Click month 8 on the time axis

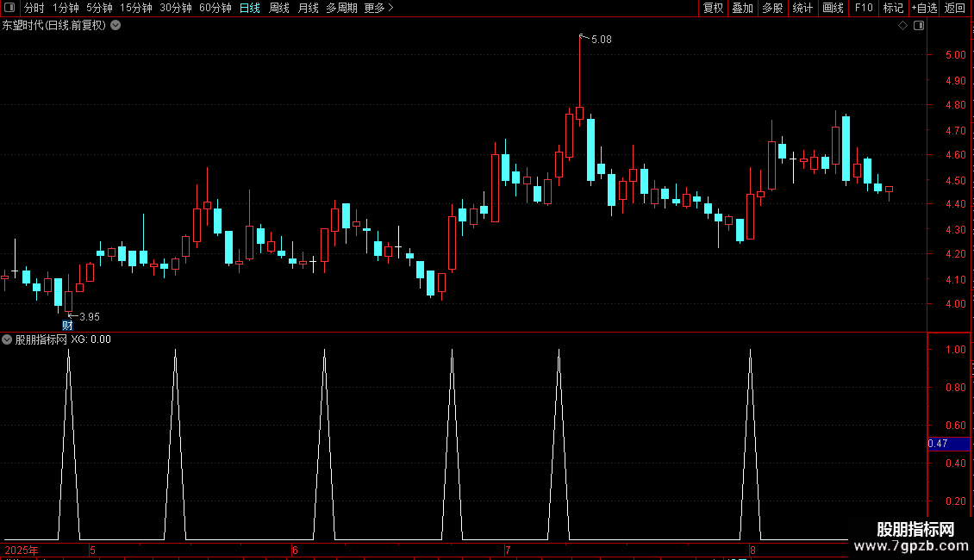point(752,550)
